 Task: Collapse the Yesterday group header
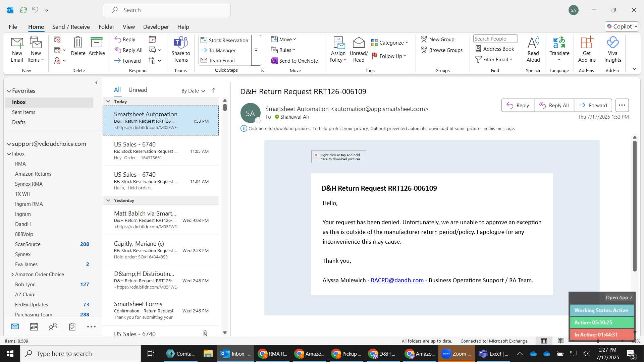pyautogui.click(x=108, y=200)
